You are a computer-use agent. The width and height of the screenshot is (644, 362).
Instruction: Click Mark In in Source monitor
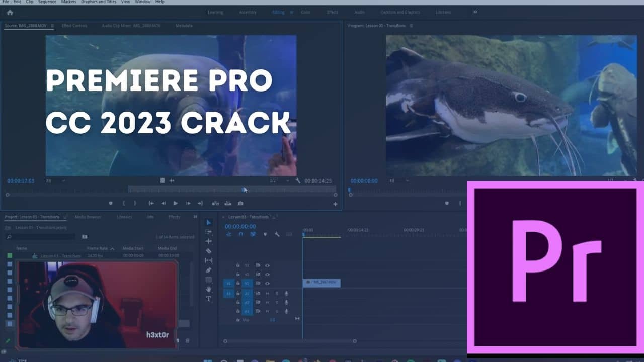[124, 203]
